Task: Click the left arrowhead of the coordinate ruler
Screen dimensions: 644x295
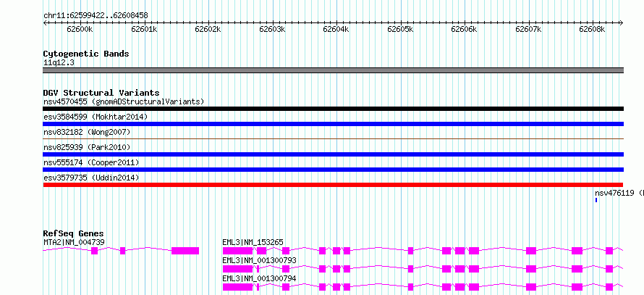Action: tap(45, 22)
